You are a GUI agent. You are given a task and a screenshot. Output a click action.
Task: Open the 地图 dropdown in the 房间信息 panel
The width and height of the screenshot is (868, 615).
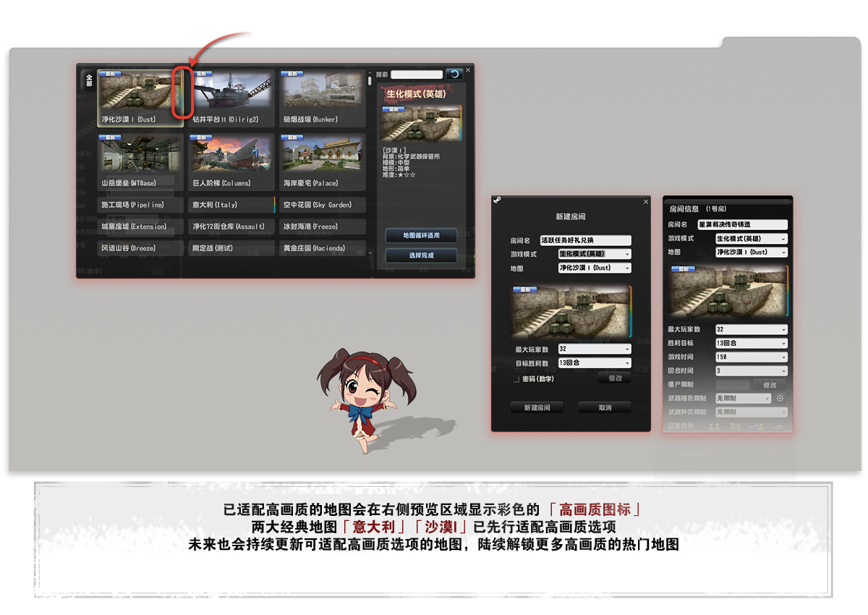[752, 253]
